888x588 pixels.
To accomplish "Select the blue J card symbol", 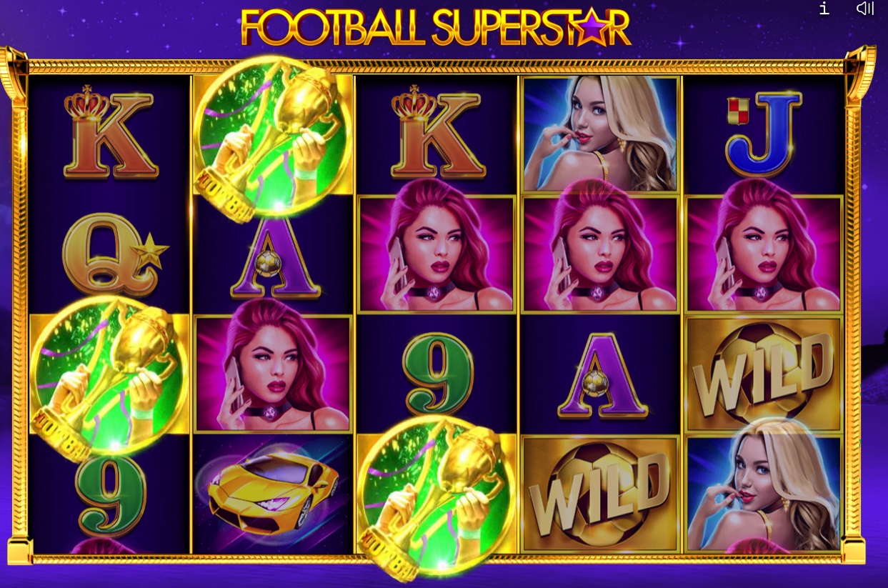I will tap(764, 134).
